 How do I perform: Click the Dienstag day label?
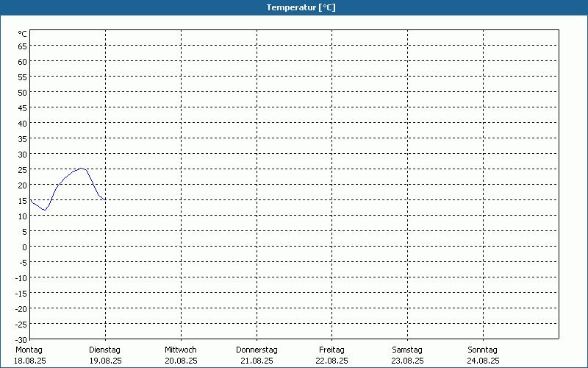pos(105,350)
